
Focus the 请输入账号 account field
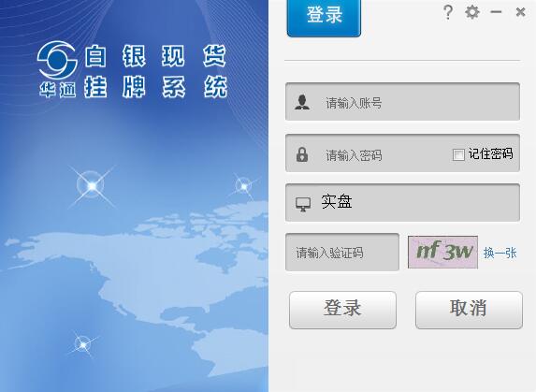[x=402, y=101]
